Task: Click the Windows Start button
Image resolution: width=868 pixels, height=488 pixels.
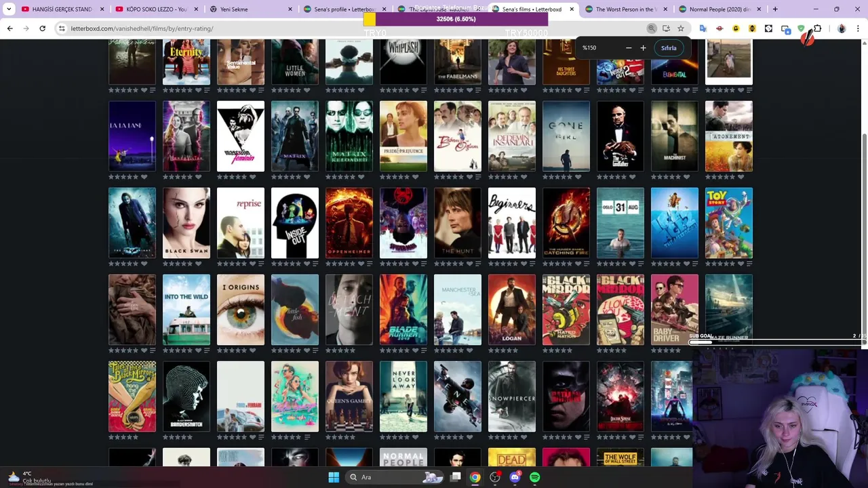Action: tap(334, 477)
